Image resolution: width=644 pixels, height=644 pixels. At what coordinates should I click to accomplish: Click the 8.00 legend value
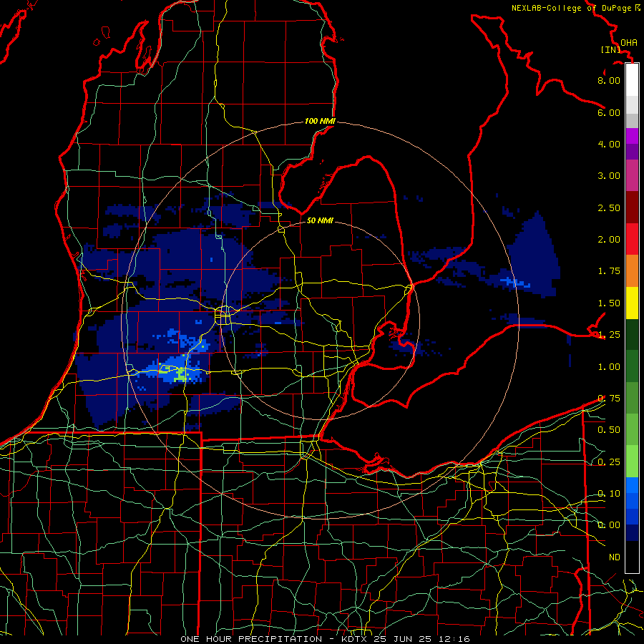click(x=609, y=80)
